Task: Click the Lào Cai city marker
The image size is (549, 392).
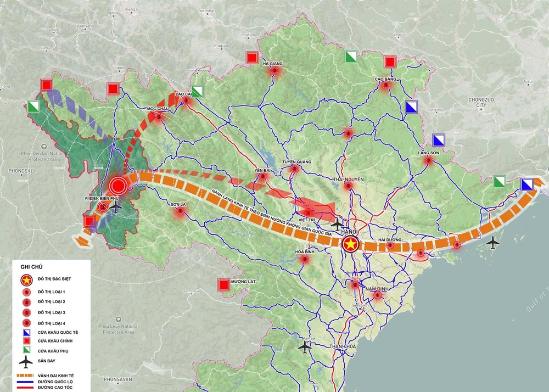Action: [x=186, y=101]
